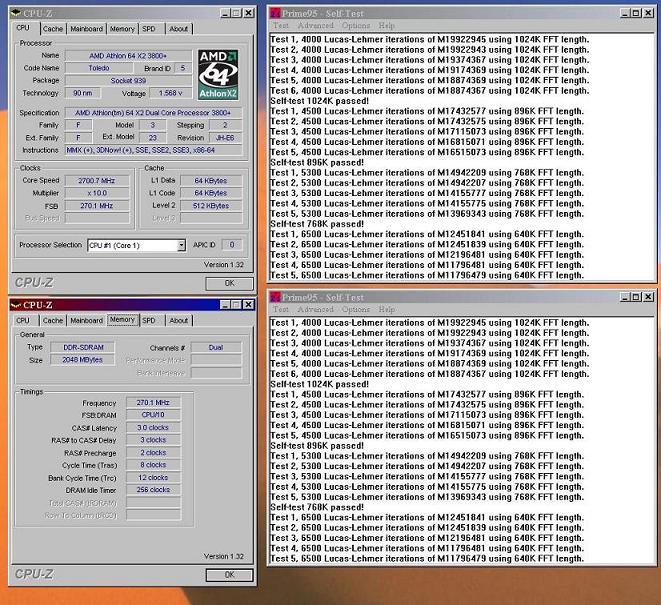This screenshot has width=661, height=605.
Task: Open the Processor Selection dropdown
Action: pos(181,245)
